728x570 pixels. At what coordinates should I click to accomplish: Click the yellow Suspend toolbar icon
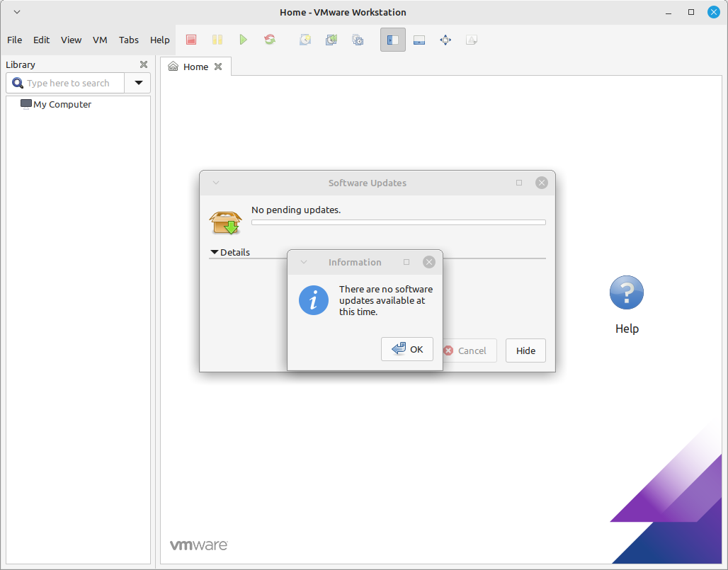pyautogui.click(x=217, y=40)
